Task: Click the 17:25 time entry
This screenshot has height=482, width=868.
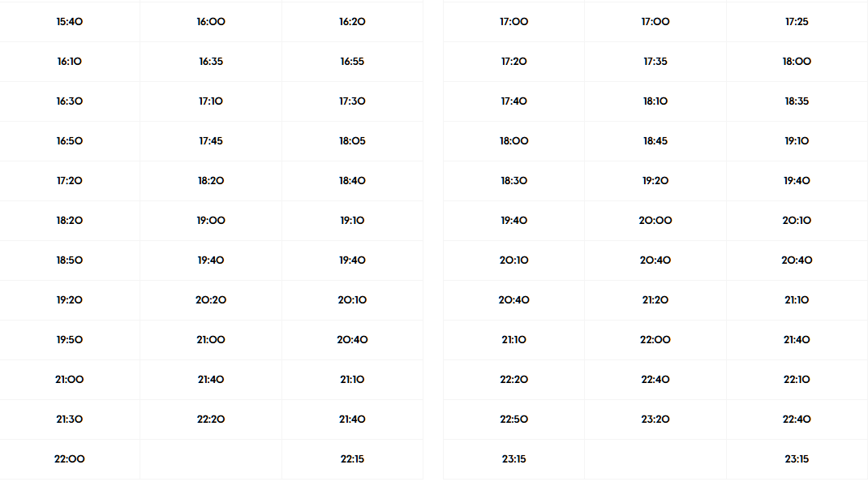Action: 797,22
